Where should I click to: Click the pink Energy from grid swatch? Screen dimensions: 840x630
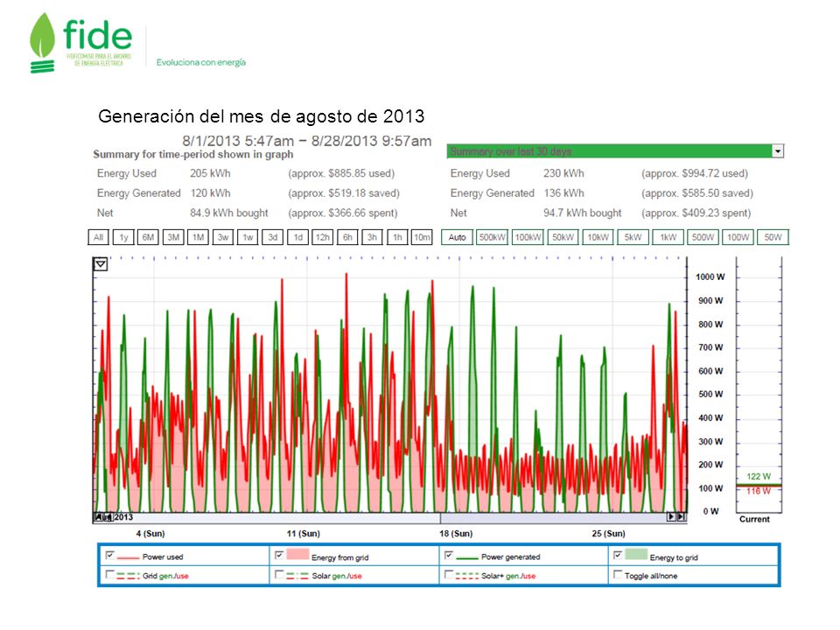(297, 554)
